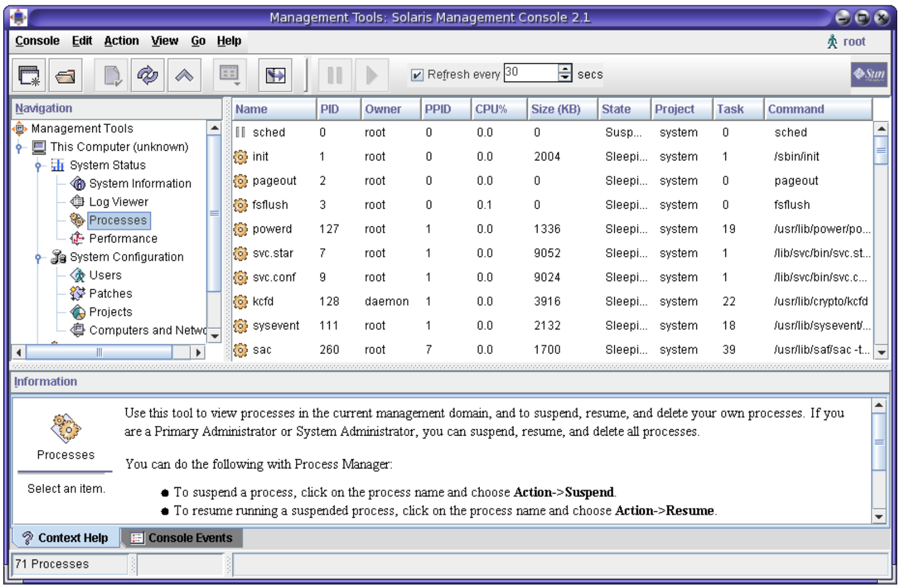Click the Open Toolbox folder icon
This screenshot has height=588, width=901.
tap(65, 75)
